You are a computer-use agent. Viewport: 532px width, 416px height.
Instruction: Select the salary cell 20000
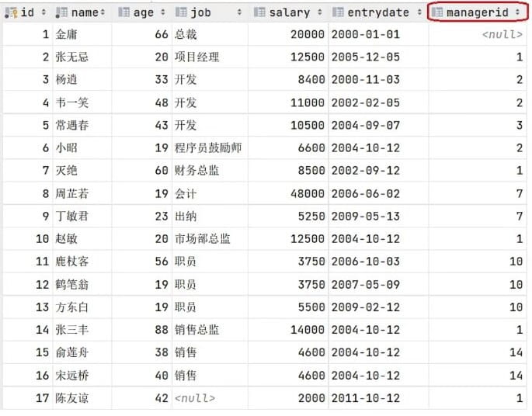(308, 34)
